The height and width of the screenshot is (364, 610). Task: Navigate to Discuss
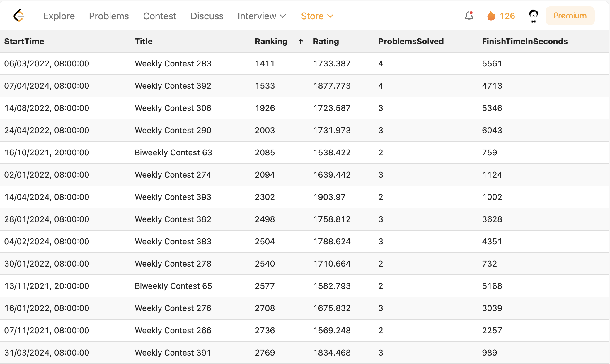[x=207, y=16]
